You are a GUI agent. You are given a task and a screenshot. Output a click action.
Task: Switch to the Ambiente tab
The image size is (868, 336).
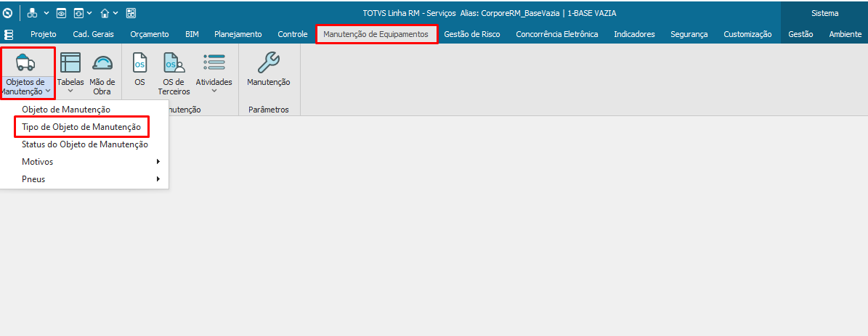click(845, 34)
